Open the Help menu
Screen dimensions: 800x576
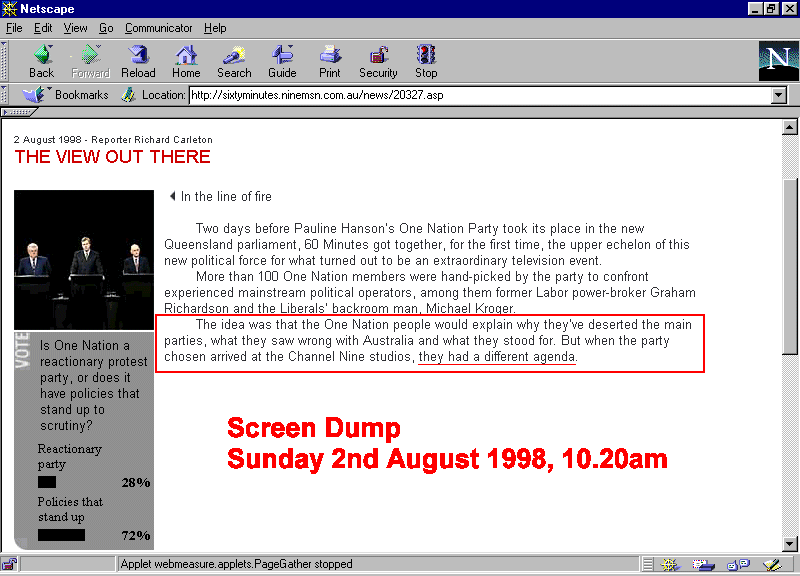(215, 28)
